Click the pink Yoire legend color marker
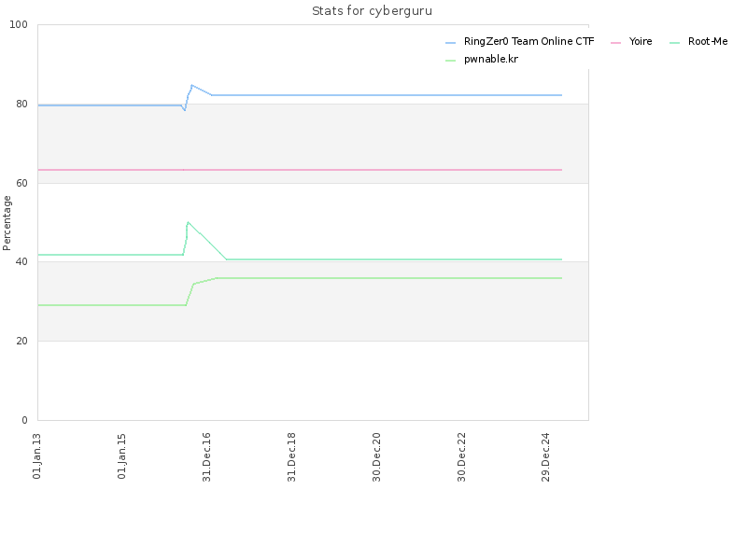 point(615,43)
